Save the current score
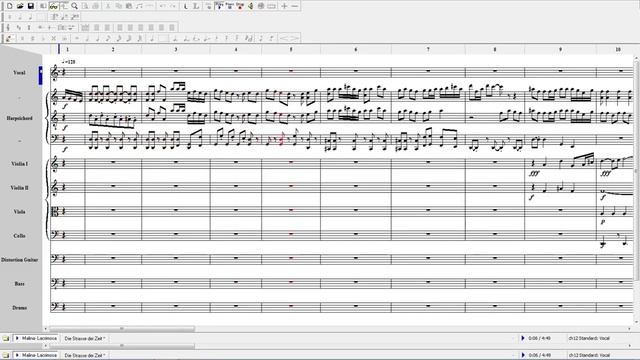 tap(31, 6)
